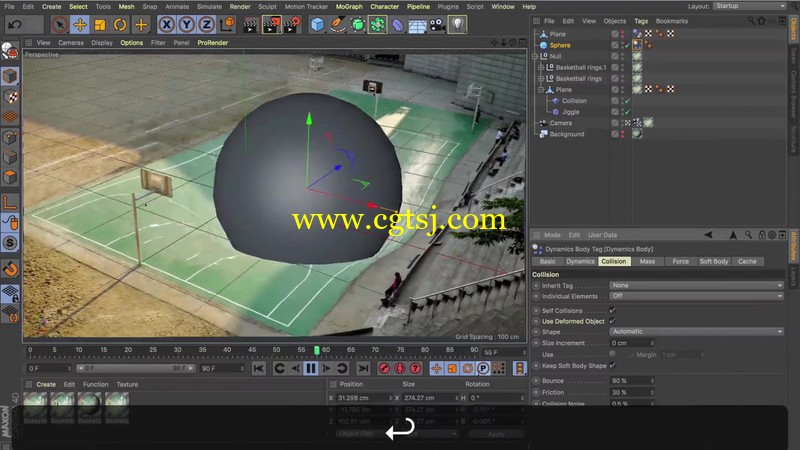Open the Floor environment icon

pyautogui.click(x=417, y=25)
